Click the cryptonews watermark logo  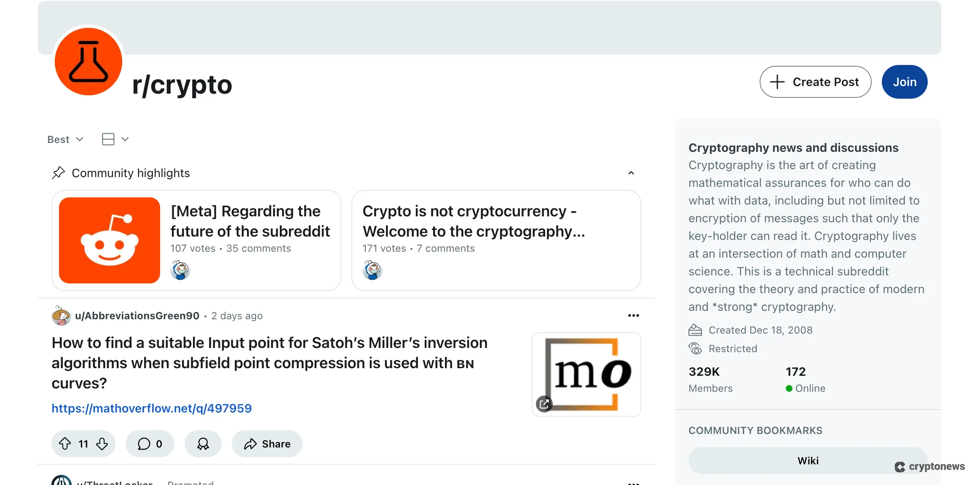point(929,466)
